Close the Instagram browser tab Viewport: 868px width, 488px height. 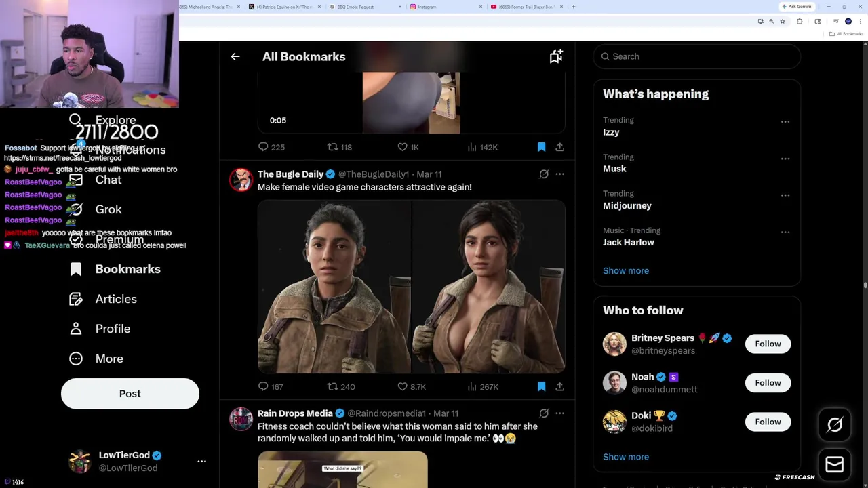tap(481, 7)
